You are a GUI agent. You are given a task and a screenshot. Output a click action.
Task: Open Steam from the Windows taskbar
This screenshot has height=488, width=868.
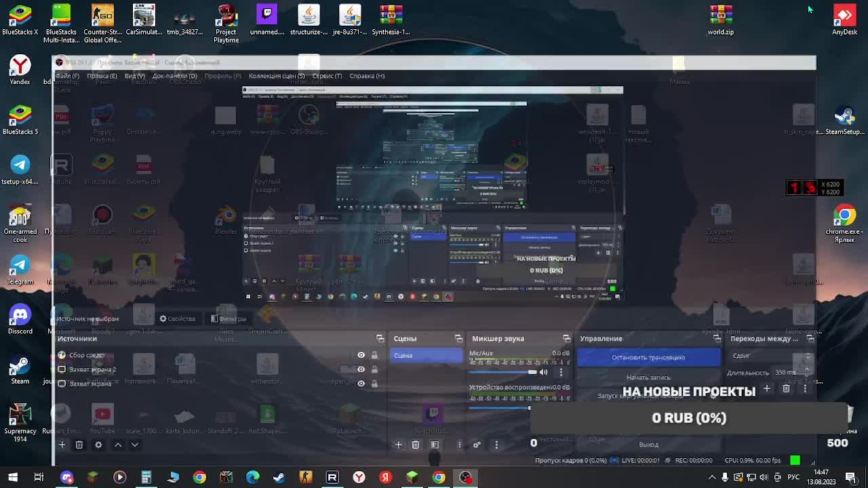pyautogui.click(x=279, y=478)
